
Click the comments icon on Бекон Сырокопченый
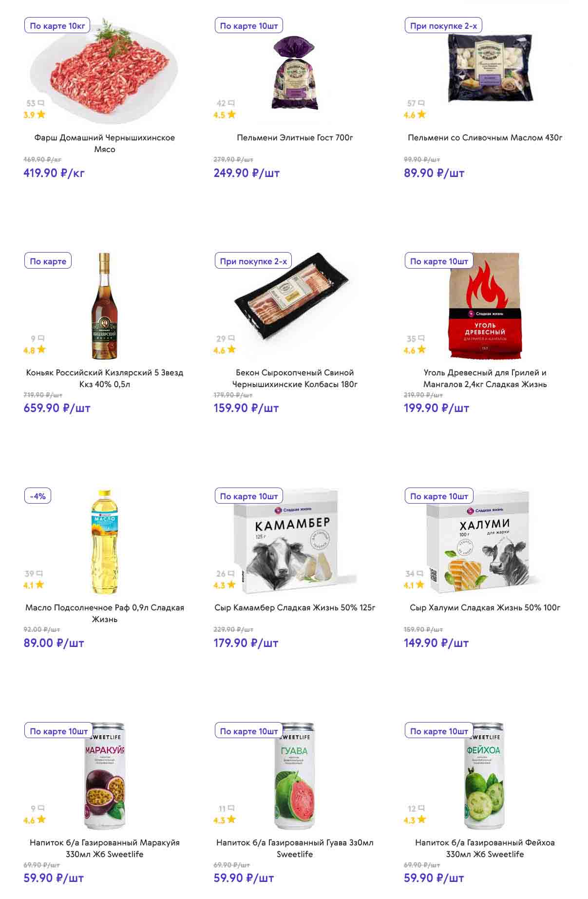(231, 338)
